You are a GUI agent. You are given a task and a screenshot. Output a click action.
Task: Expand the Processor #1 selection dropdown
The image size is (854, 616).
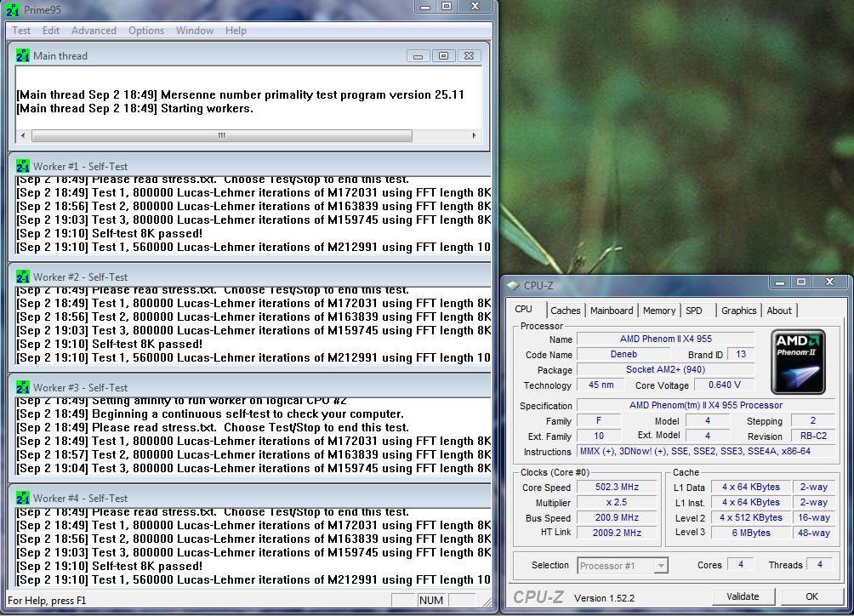(661, 566)
